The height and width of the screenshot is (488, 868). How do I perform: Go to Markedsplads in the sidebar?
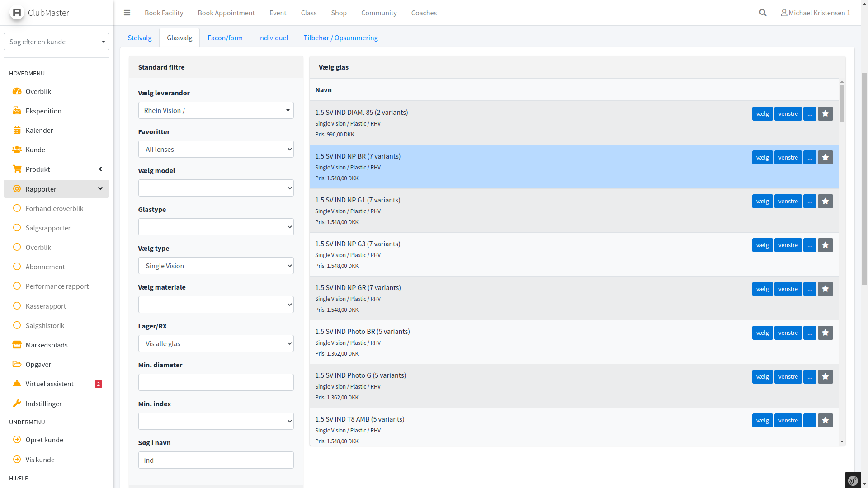pos(47,345)
